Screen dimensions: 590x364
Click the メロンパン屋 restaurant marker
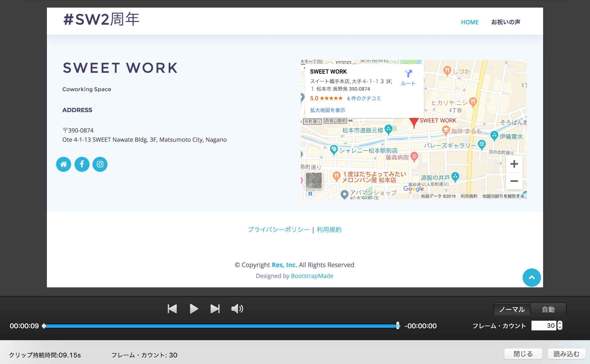[336, 176]
